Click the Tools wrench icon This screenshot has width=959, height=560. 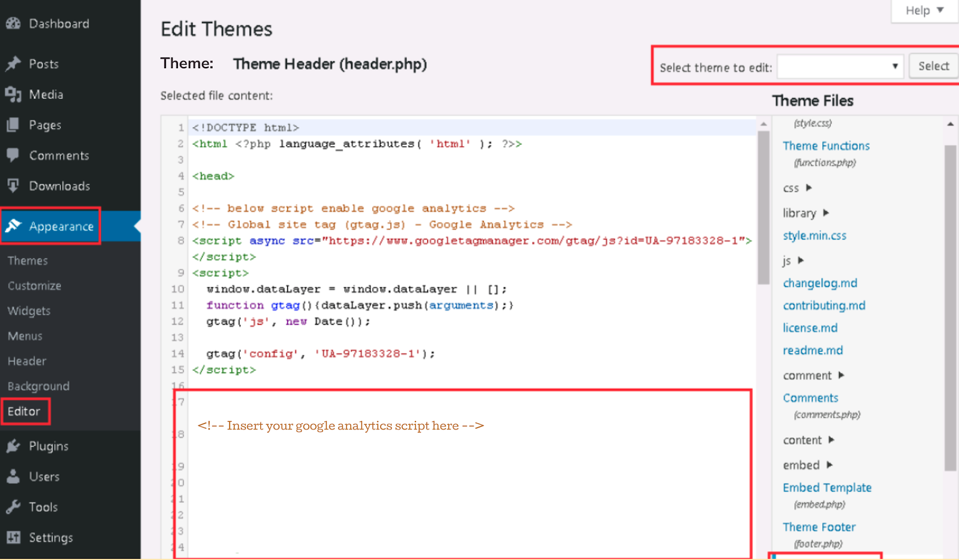(13, 507)
